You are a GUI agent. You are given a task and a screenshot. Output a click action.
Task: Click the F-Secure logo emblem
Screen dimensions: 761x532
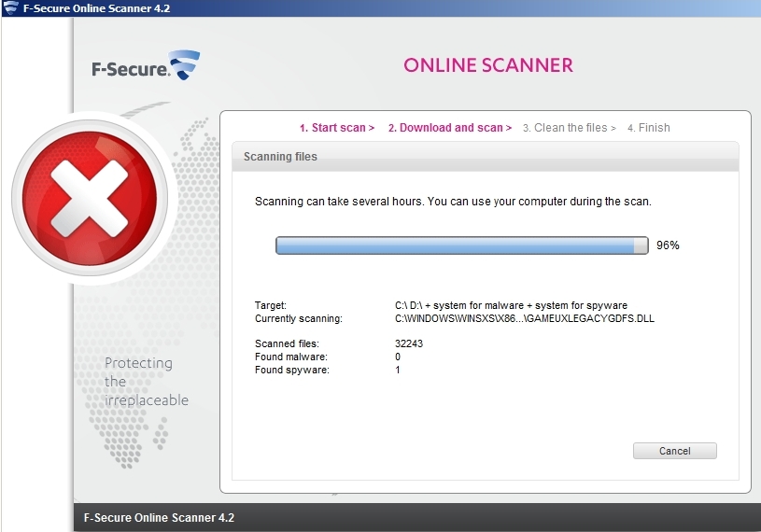click(x=184, y=64)
